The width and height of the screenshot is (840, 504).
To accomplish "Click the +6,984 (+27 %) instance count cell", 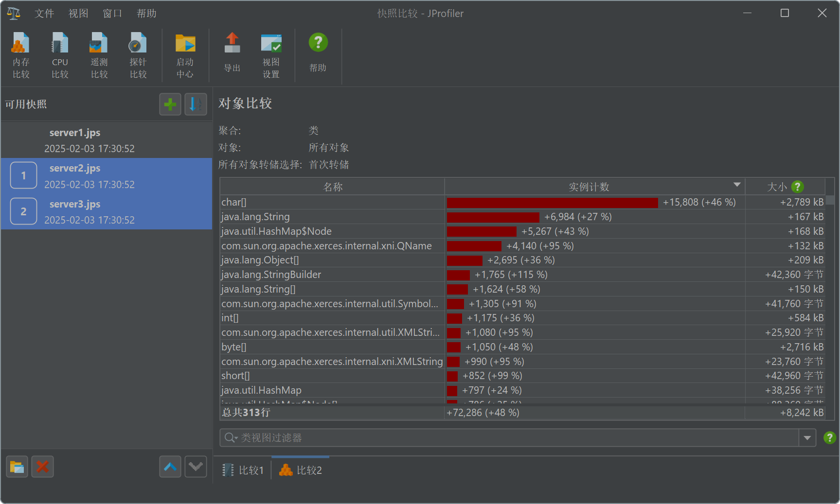I will coord(595,217).
